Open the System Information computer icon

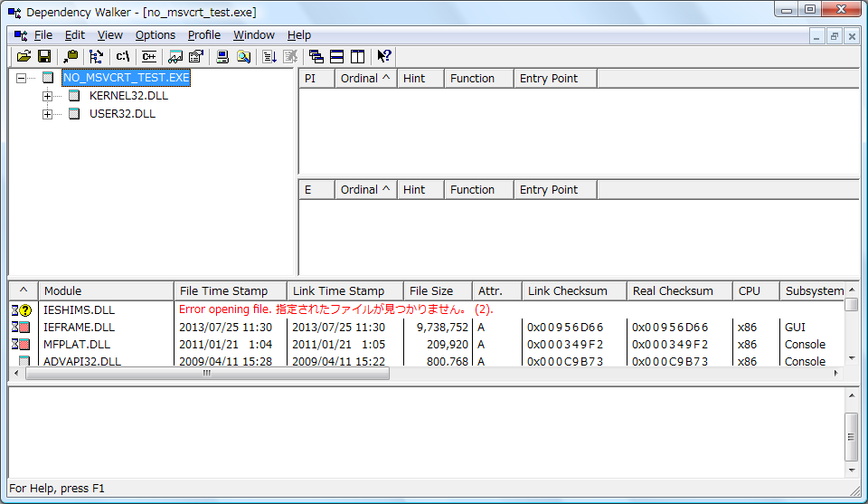coord(222,56)
